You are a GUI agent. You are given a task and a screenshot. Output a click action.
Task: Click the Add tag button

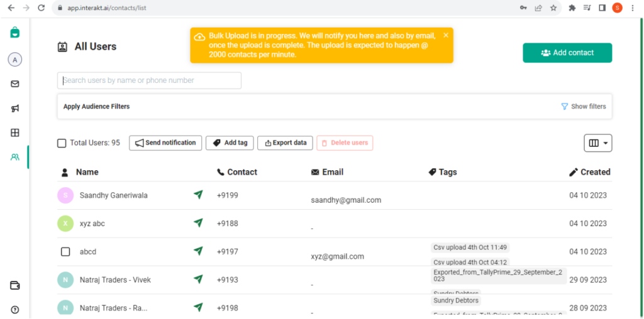[230, 143]
